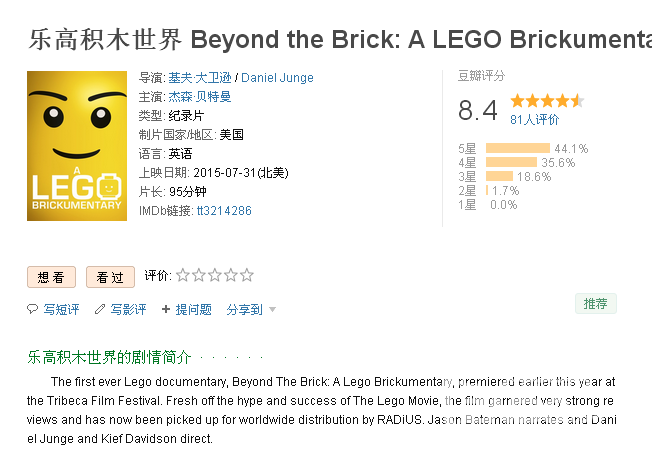Rate the movie four stars
Image resolution: width=652 pixels, height=464 pixels.
pyautogui.click(x=230, y=275)
